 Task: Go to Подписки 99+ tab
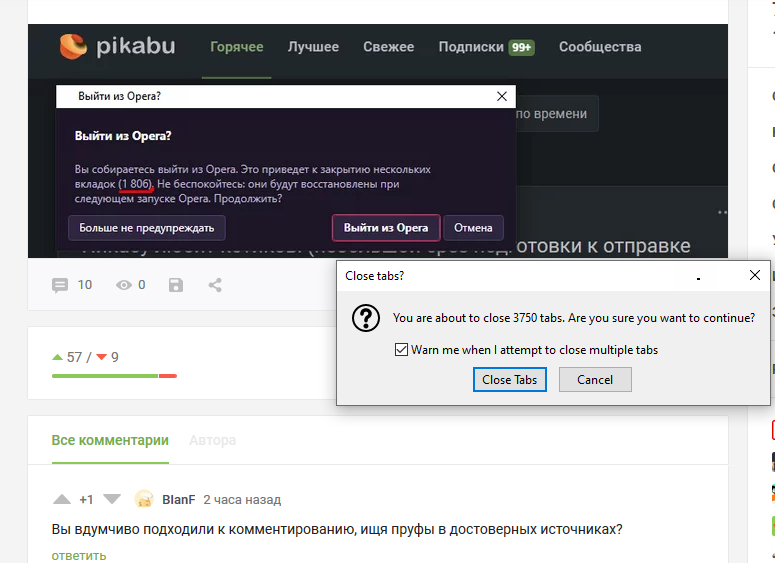(486, 47)
